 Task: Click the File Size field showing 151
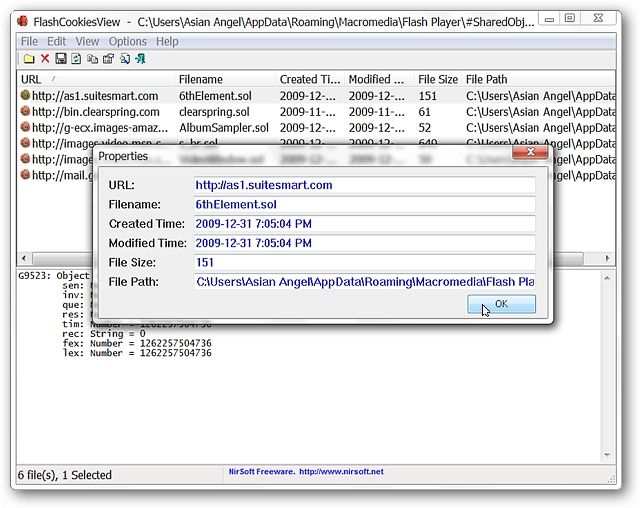click(364, 262)
